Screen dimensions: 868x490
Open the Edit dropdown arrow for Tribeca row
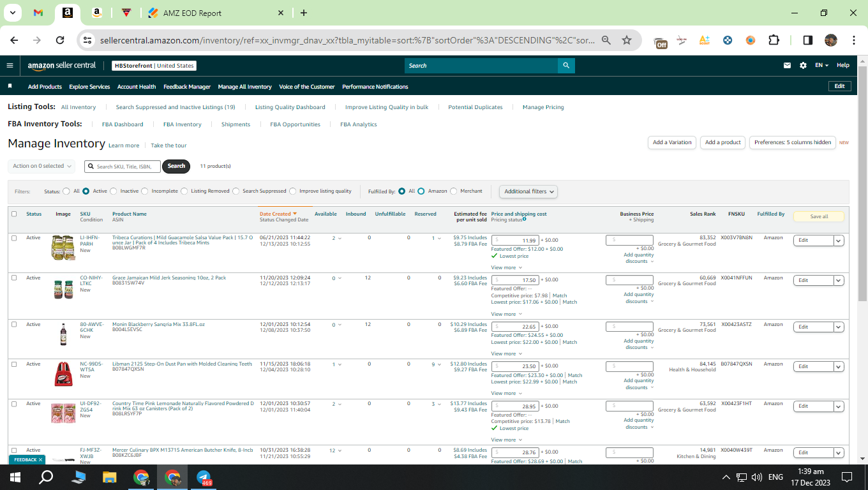click(x=839, y=241)
